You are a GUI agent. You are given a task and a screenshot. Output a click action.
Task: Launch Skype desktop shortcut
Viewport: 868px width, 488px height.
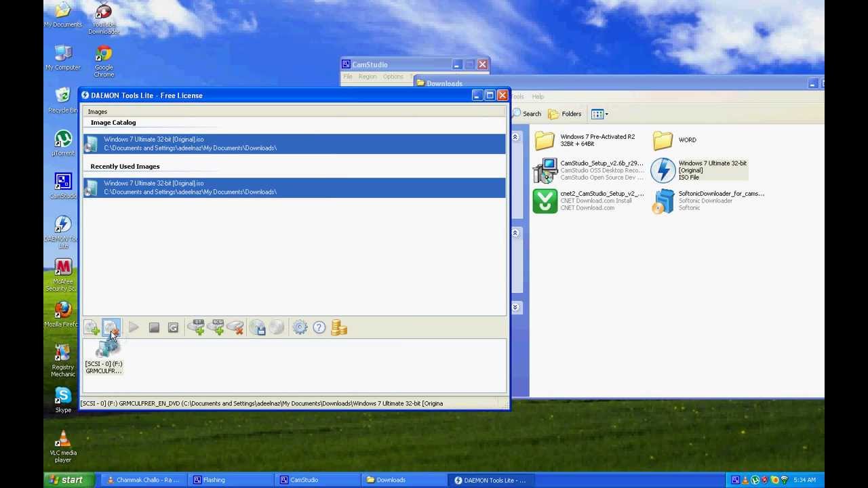pyautogui.click(x=63, y=400)
